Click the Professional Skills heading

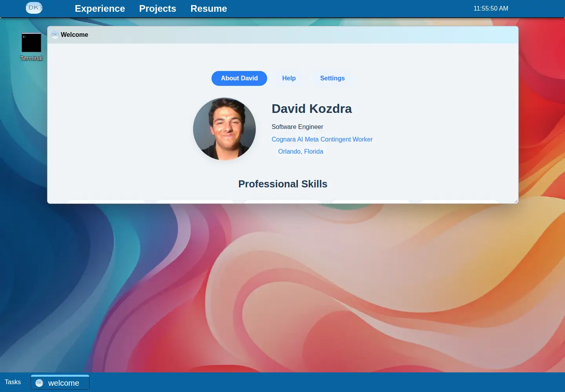[x=283, y=184]
